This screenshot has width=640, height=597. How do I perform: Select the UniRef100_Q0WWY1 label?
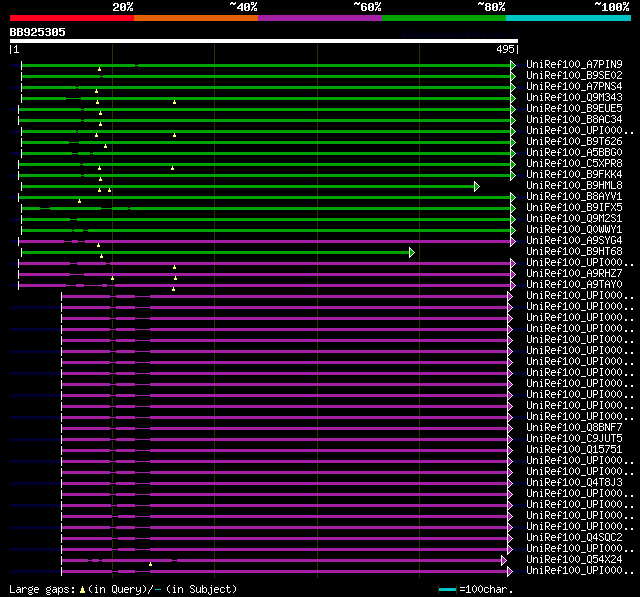574,230
